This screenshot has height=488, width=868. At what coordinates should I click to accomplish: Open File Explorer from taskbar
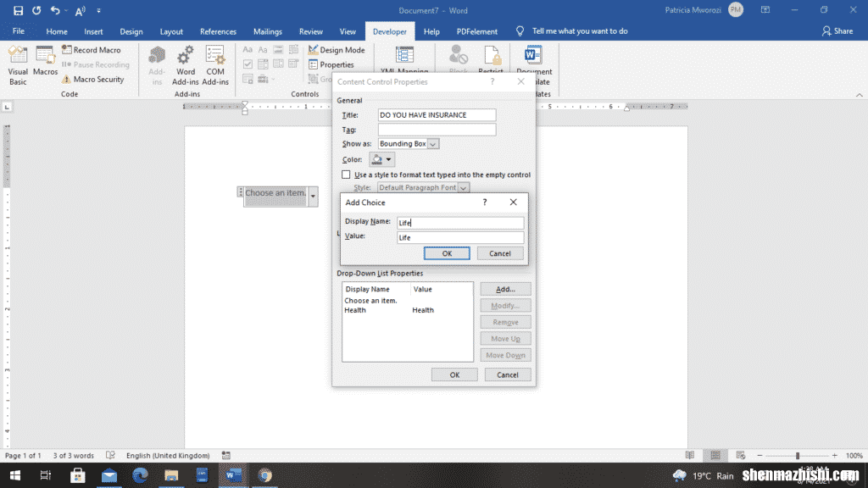point(171,475)
